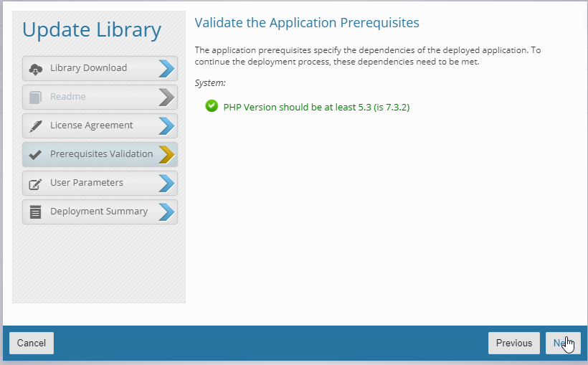
Task: Click the green check status icon
Action: tap(212, 106)
